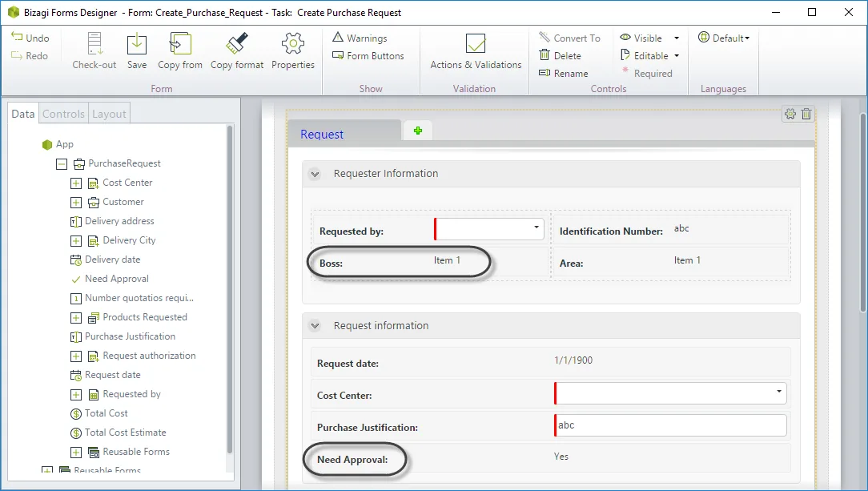Select Need Approval in the data tree
The height and width of the screenshot is (491, 868).
[117, 279]
